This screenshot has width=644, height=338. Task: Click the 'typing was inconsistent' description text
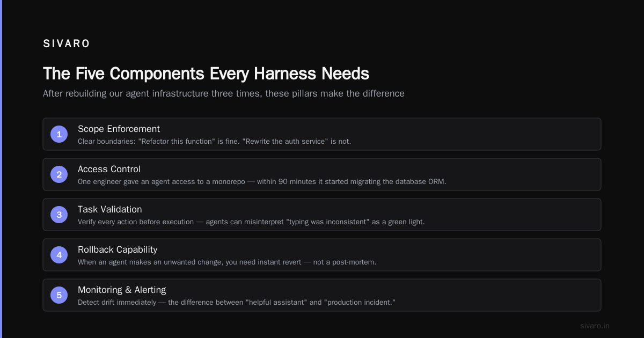251,222
